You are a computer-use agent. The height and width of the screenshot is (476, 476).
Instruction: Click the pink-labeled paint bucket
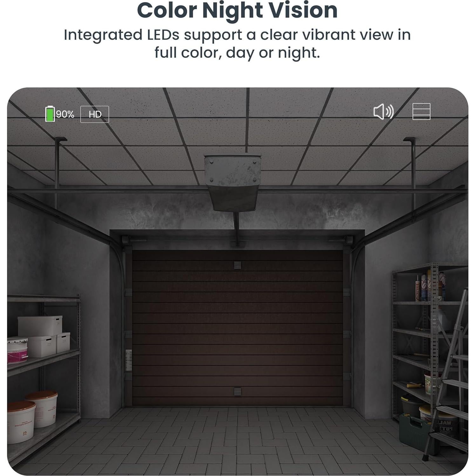17,350
